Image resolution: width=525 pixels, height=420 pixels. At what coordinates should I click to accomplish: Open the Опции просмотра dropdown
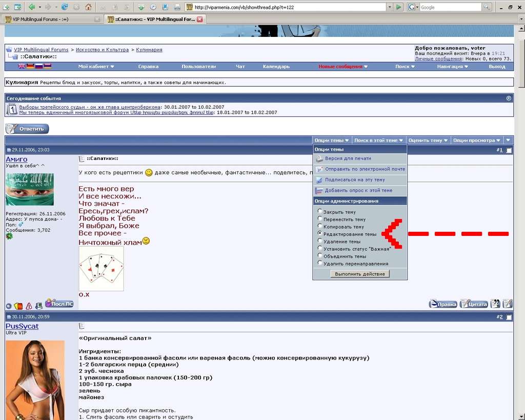click(476, 140)
